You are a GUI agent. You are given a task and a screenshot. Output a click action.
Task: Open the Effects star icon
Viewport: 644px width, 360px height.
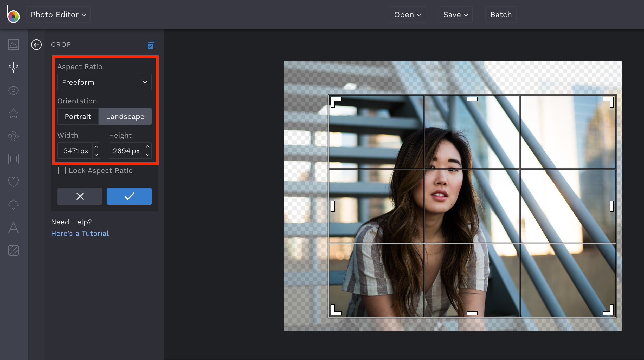[13, 113]
